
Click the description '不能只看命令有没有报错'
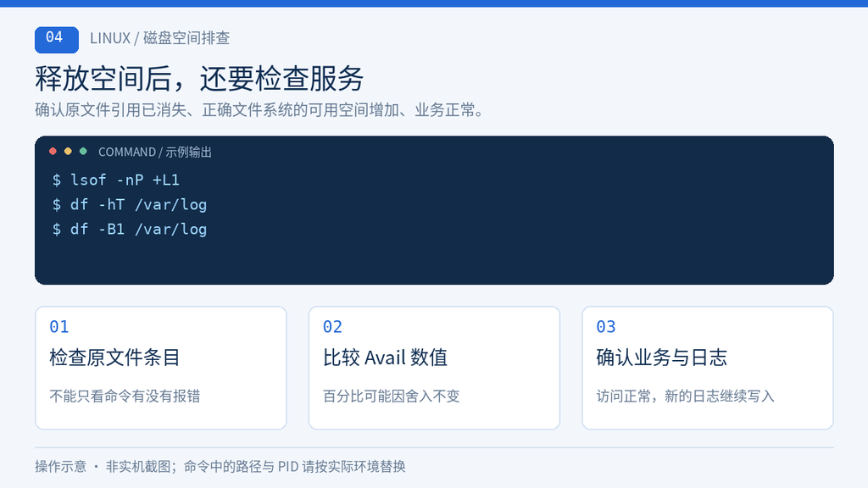click(x=125, y=396)
